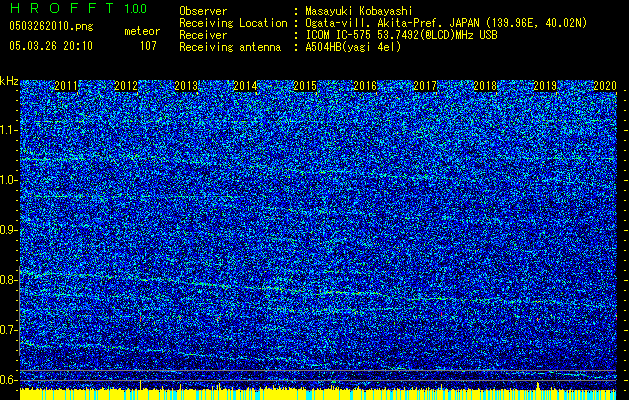Click the A504HB(yagi 4el) antenna value
629x400 pixels.
coord(353,47)
